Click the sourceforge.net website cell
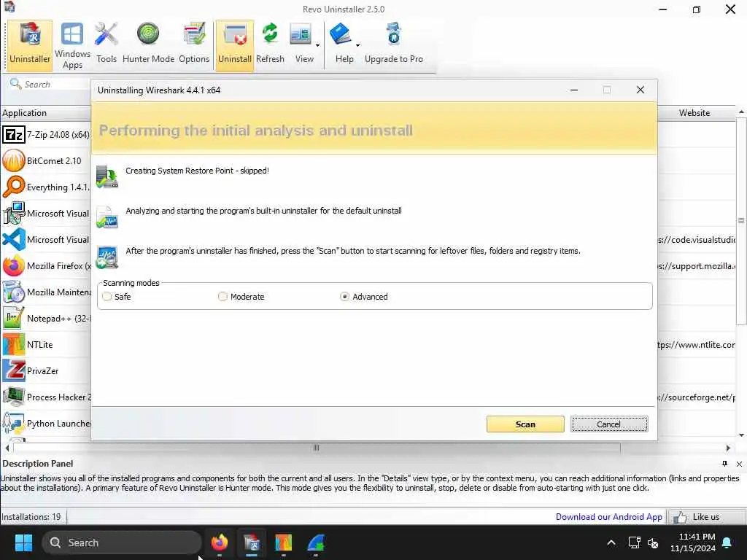This screenshot has width=747, height=560. (x=697, y=397)
